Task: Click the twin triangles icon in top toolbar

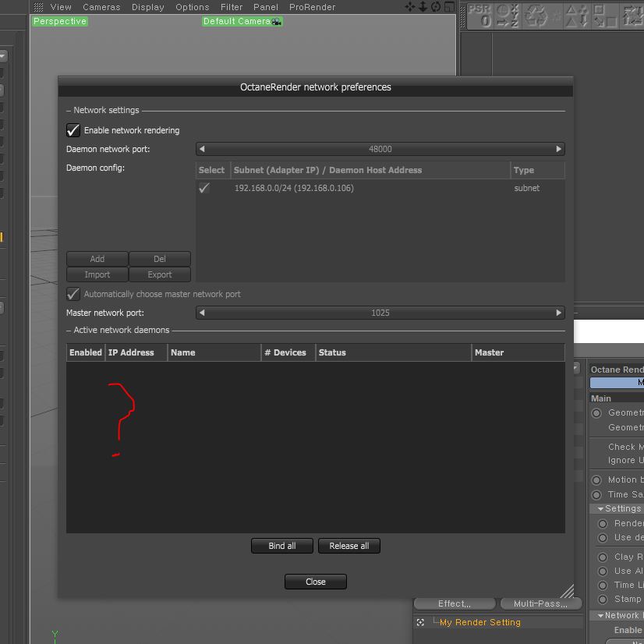Action: pyautogui.click(x=577, y=16)
